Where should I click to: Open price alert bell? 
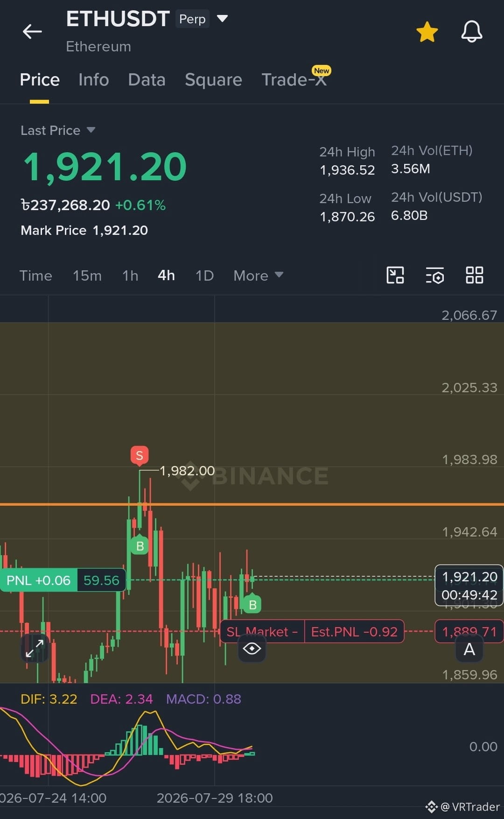[x=472, y=32]
